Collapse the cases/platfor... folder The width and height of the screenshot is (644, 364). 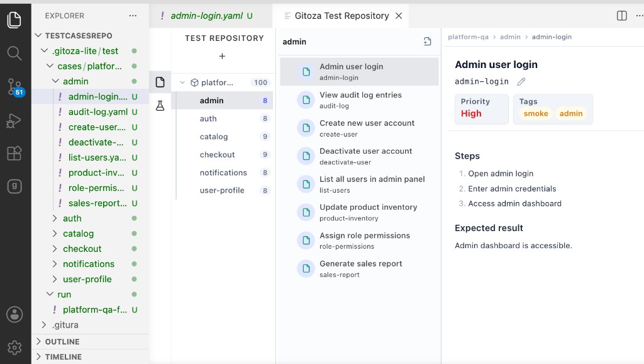pyautogui.click(x=50, y=65)
